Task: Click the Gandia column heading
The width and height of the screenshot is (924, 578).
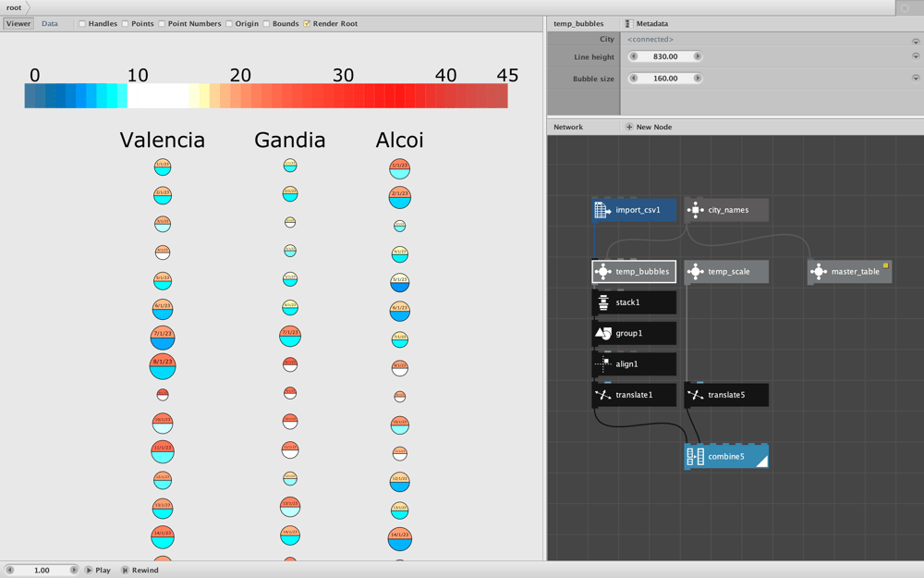Action: tap(290, 141)
